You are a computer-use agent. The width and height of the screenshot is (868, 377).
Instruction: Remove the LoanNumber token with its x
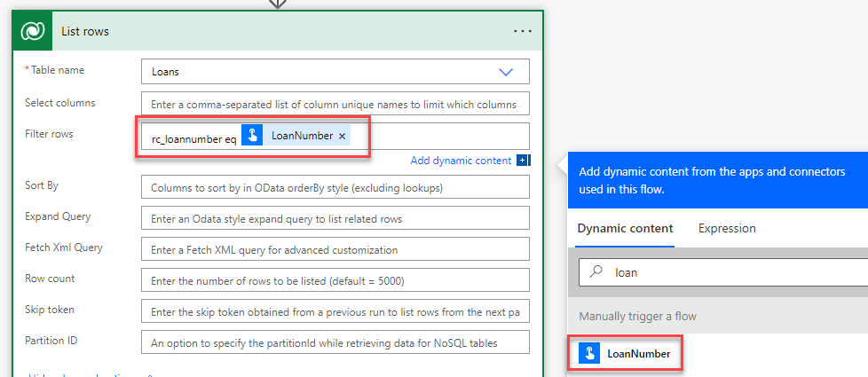point(343,136)
